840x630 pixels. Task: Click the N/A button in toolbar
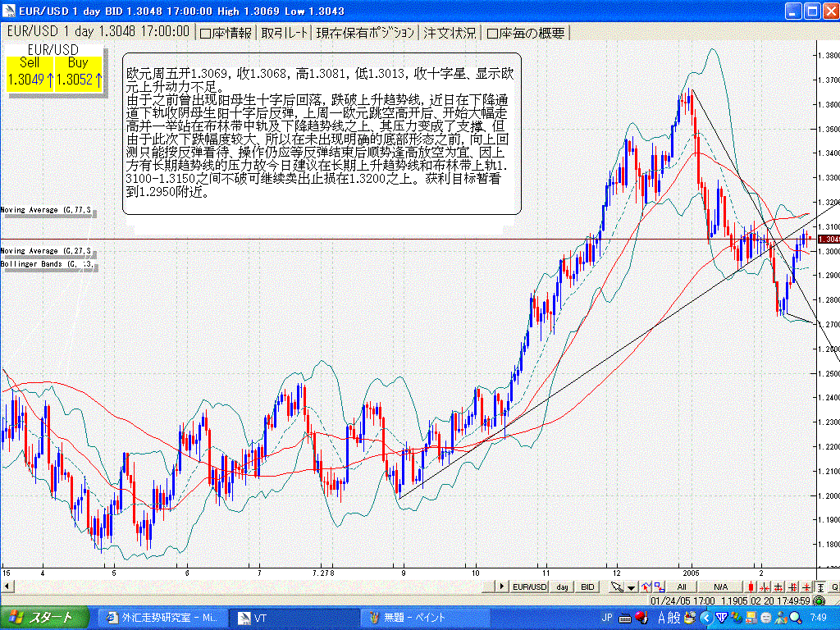720,587
